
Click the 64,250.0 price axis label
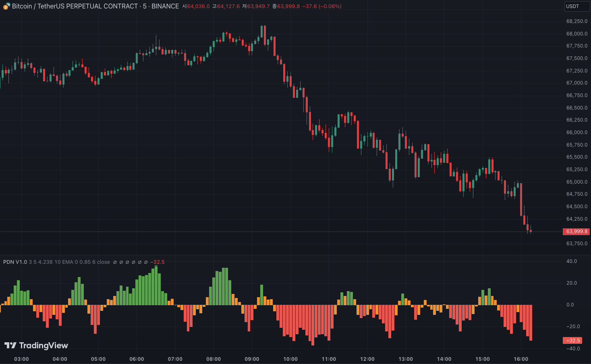[x=577, y=219]
